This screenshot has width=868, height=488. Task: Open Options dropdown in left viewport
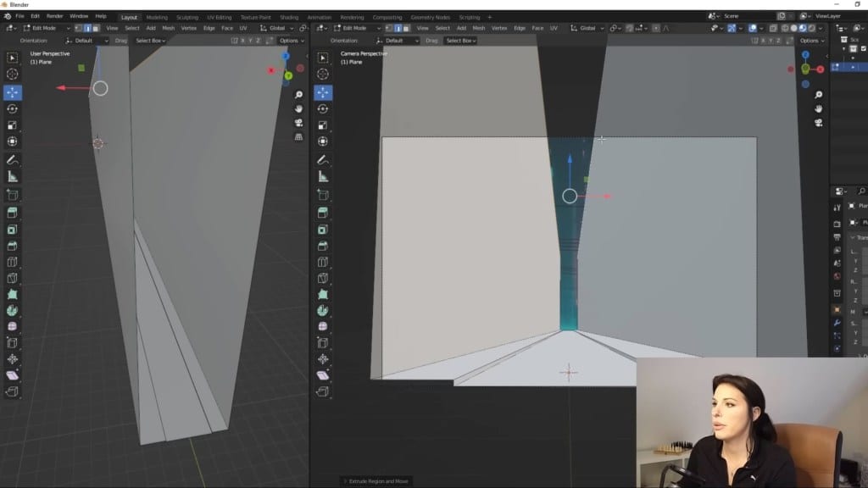tap(292, 41)
